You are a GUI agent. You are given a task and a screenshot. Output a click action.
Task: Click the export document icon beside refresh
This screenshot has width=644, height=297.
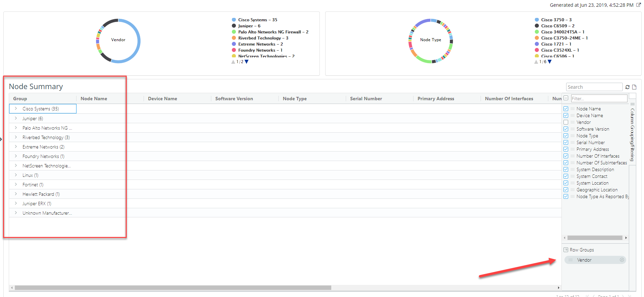tap(634, 87)
